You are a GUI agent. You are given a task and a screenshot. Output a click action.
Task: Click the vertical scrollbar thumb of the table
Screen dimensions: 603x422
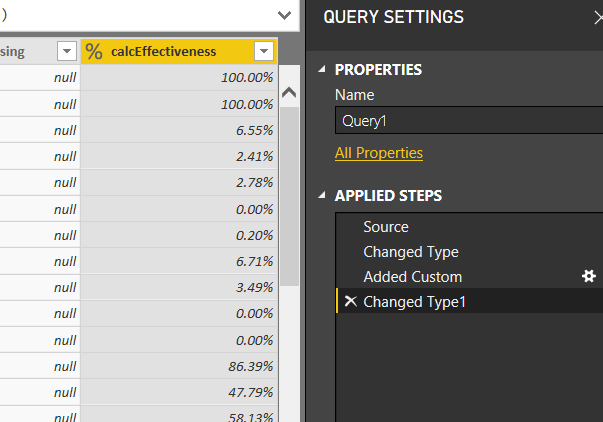(289, 196)
